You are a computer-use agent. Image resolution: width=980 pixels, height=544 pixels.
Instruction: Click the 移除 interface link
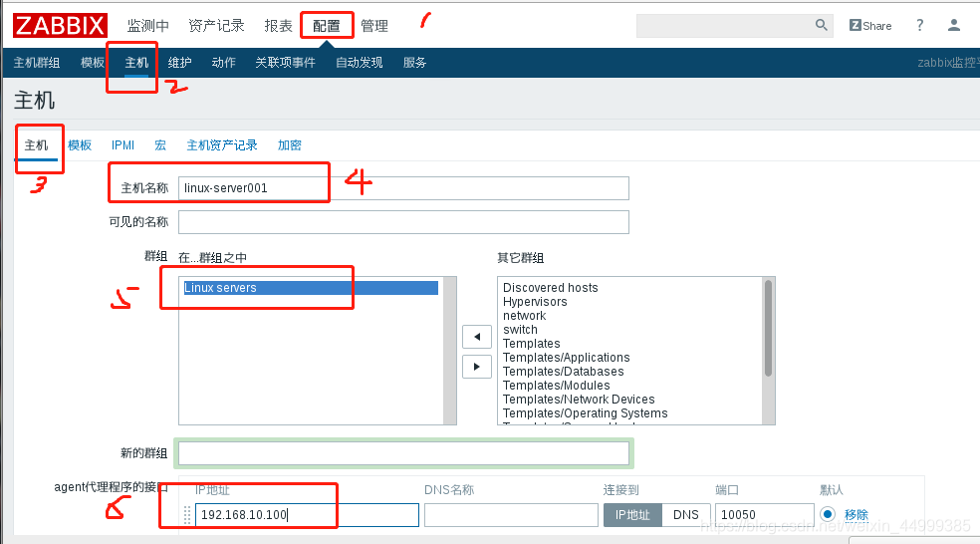click(857, 515)
